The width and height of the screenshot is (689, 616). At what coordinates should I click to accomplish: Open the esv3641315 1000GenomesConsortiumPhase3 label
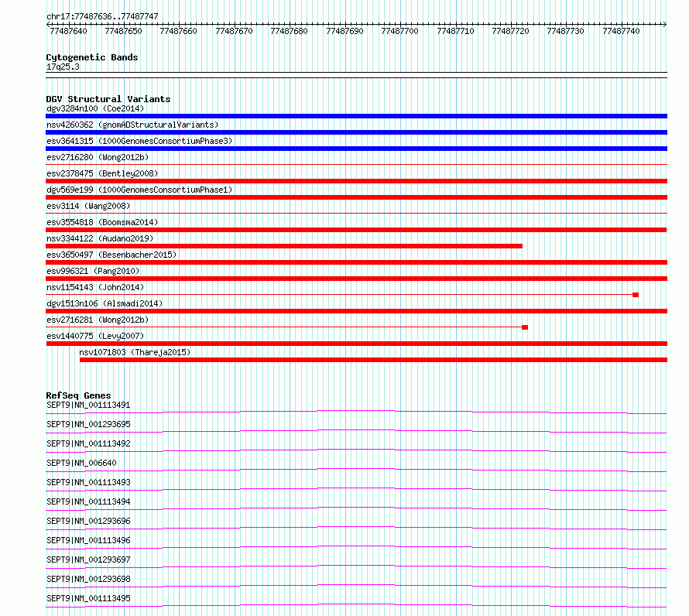pyautogui.click(x=139, y=141)
